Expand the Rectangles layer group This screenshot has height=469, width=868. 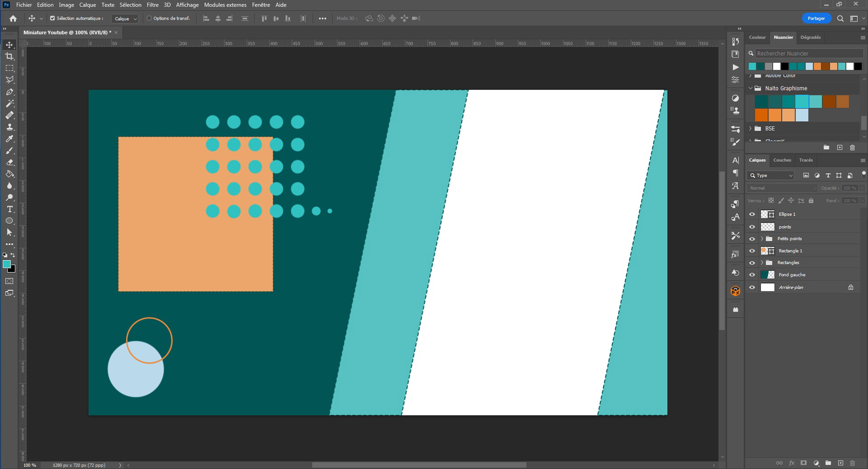(x=762, y=263)
